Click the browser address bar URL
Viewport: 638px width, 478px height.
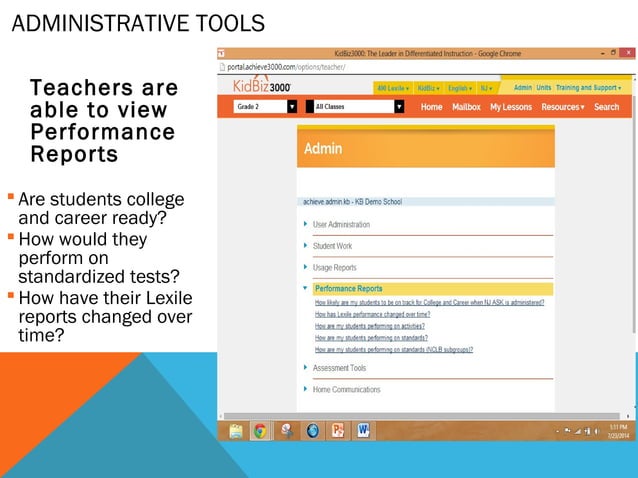(286, 67)
